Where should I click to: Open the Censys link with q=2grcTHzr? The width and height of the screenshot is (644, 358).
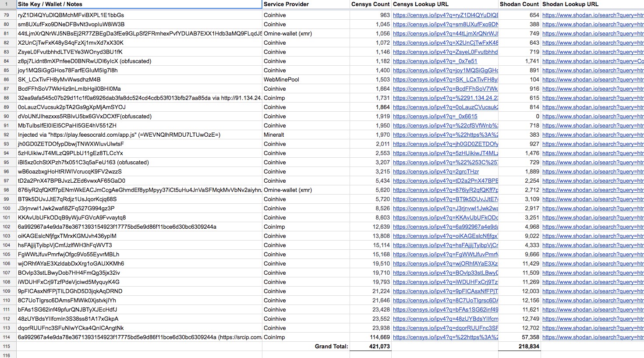pos(436,171)
